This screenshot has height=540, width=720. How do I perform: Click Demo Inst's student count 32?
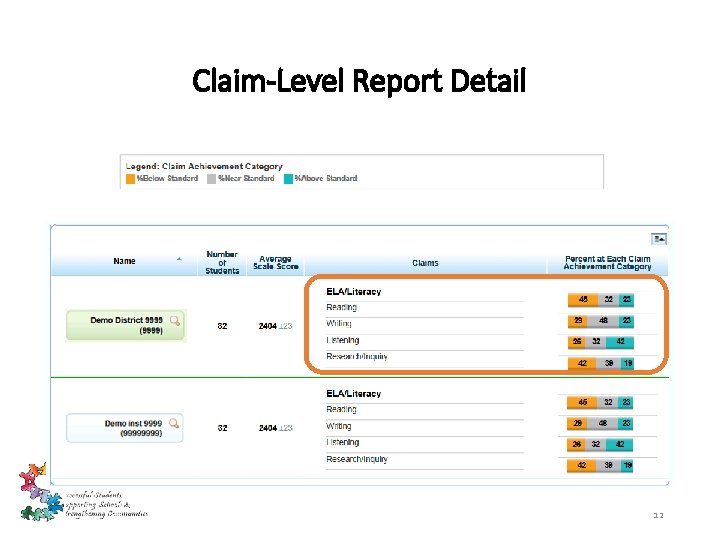pos(222,428)
